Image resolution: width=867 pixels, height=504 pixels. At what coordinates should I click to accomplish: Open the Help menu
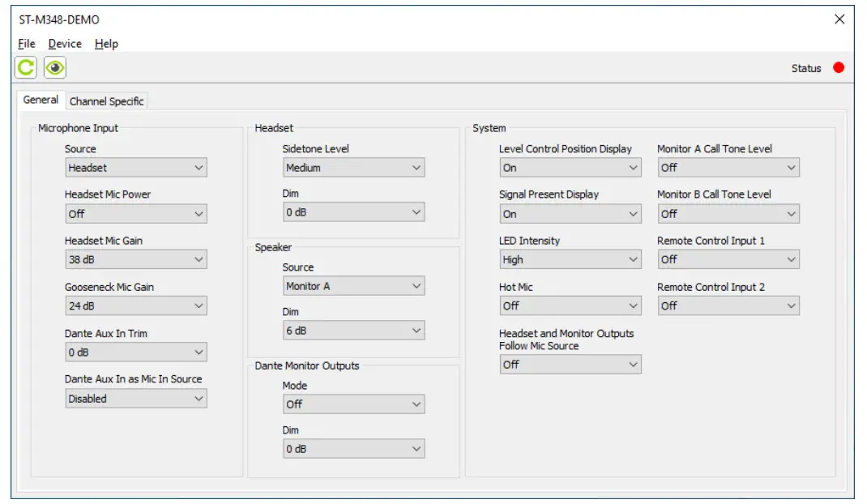(106, 44)
